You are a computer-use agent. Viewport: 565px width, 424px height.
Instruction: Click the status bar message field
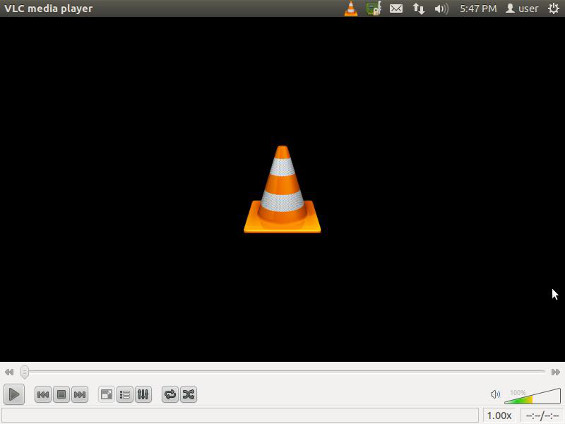click(x=240, y=416)
